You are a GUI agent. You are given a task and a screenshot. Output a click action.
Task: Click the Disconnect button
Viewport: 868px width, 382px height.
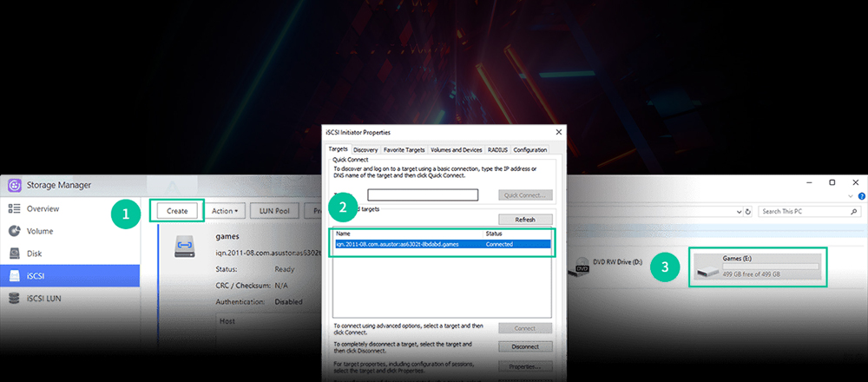point(524,346)
